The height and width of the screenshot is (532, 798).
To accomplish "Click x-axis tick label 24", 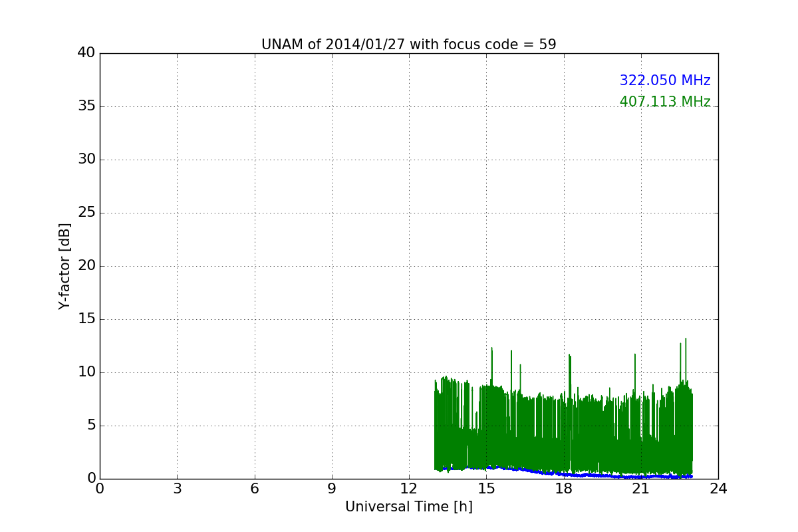I will tap(718, 489).
